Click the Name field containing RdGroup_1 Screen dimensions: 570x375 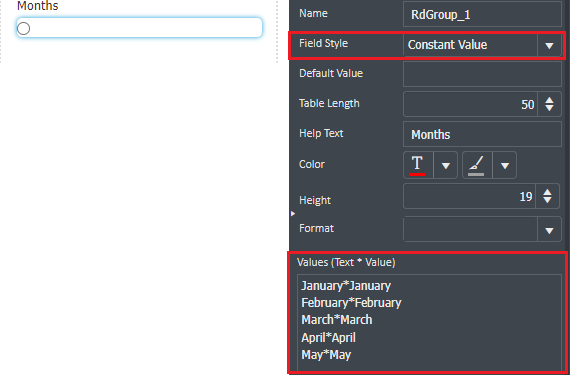[482, 14]
